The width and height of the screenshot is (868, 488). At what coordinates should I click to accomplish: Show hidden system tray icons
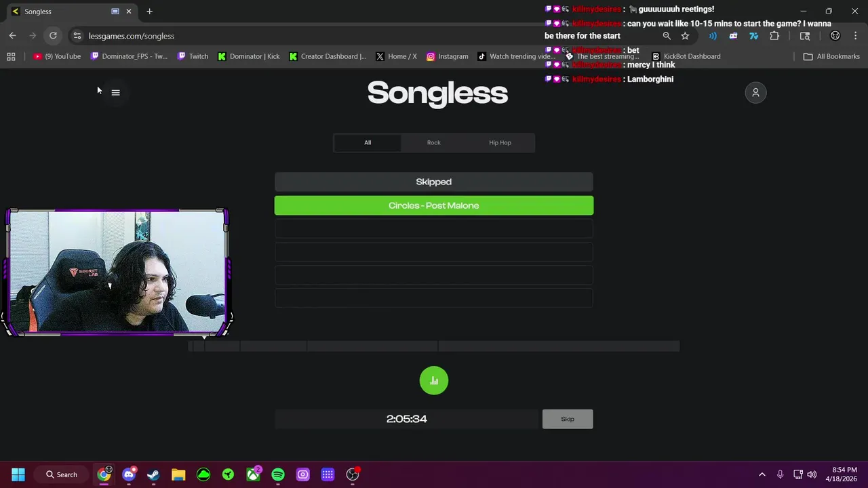click(x=762, y=474)
